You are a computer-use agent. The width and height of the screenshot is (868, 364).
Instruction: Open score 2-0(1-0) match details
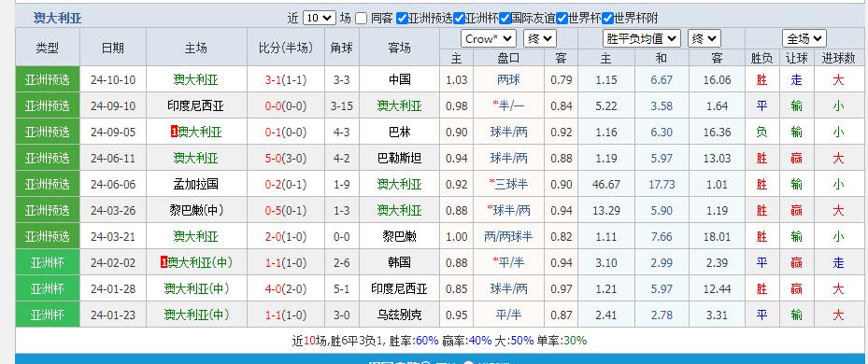(x=285, y=237)
